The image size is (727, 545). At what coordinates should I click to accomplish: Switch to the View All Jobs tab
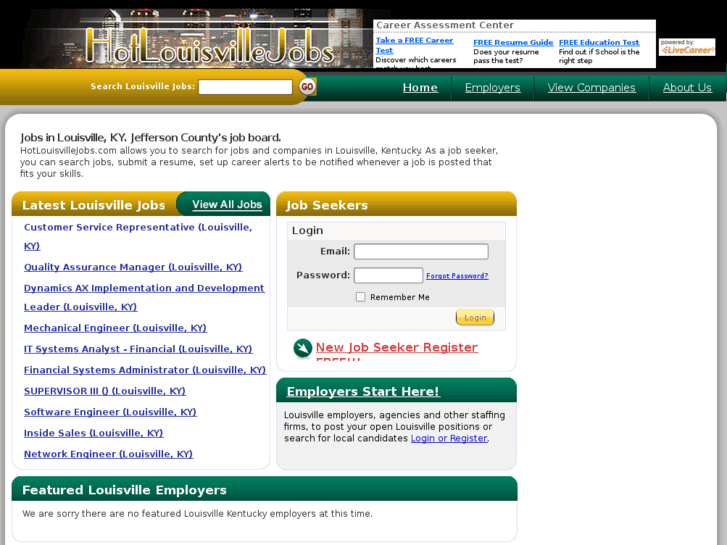point(227,205)
